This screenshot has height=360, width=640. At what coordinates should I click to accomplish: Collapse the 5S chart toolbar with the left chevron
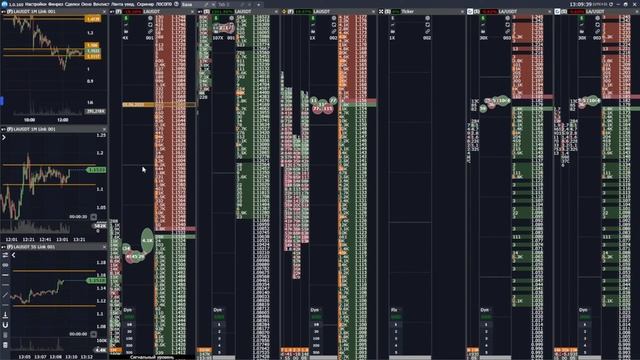tap(13, 255)
